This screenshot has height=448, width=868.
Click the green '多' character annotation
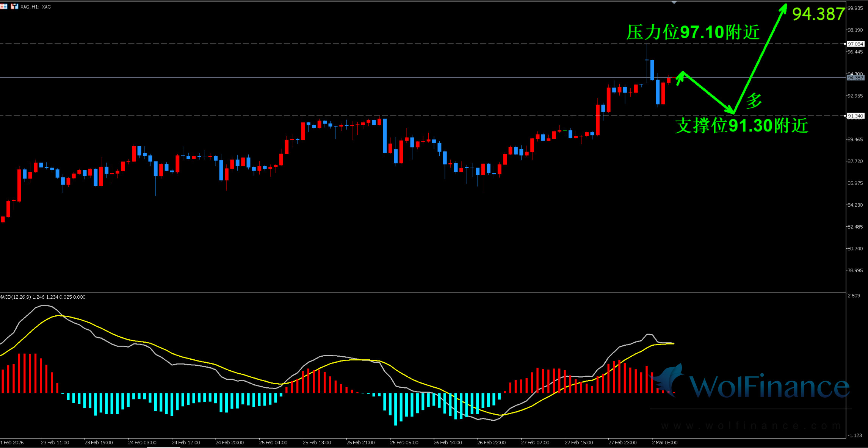(754, 101)
